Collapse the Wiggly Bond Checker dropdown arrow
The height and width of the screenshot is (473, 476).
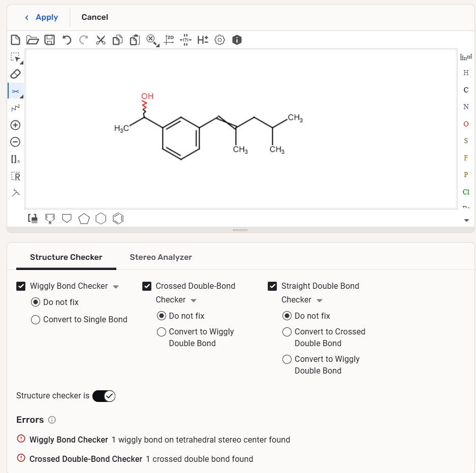[116, 287]
